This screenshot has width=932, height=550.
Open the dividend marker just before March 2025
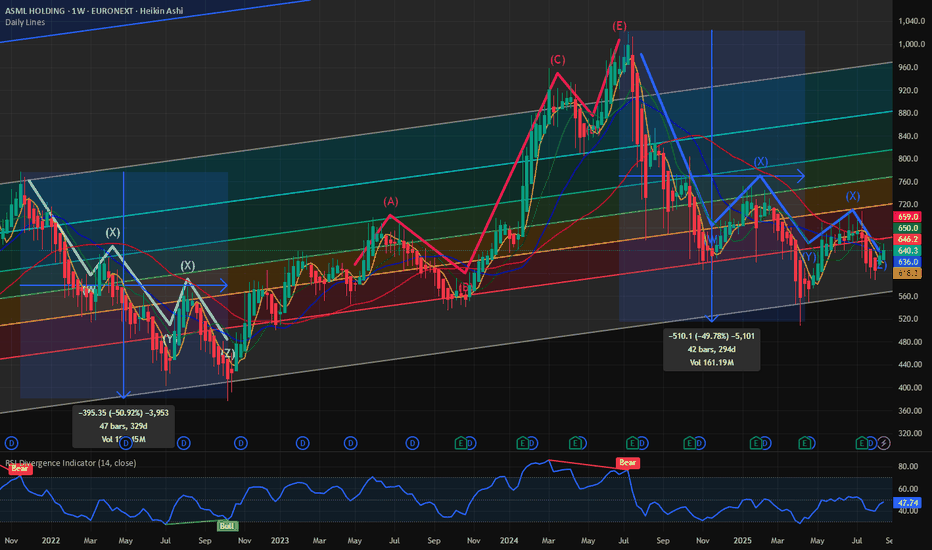pyautogui.click(x=767, y=443)
